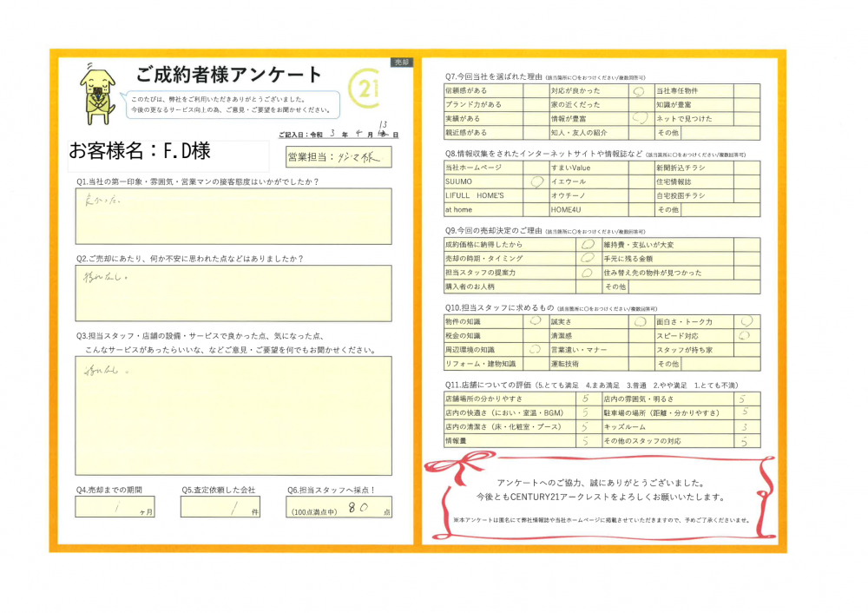Click the Q3 opinions and requests box
This screenshot has height=613, width=868.
click(233, 415)
